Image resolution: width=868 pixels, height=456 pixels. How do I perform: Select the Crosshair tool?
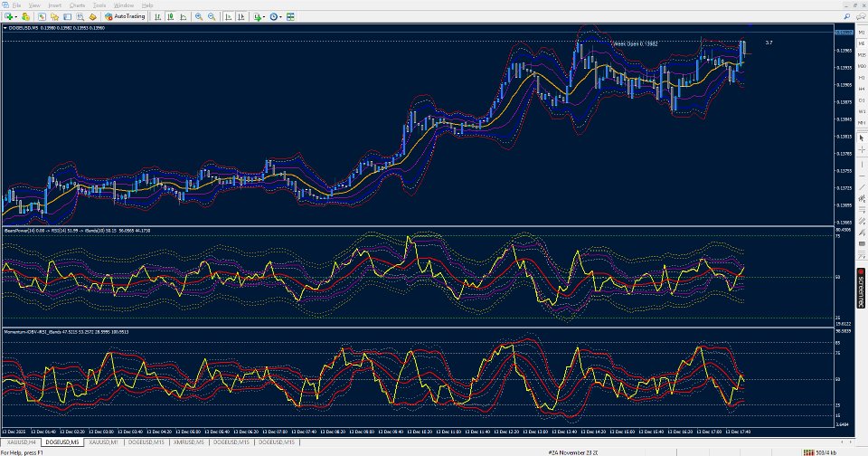(862, 149)
